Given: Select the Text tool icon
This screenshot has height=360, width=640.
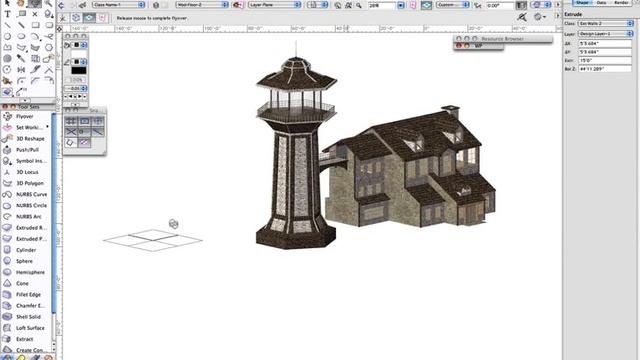Looking at the screenshot, I should 7,14.
